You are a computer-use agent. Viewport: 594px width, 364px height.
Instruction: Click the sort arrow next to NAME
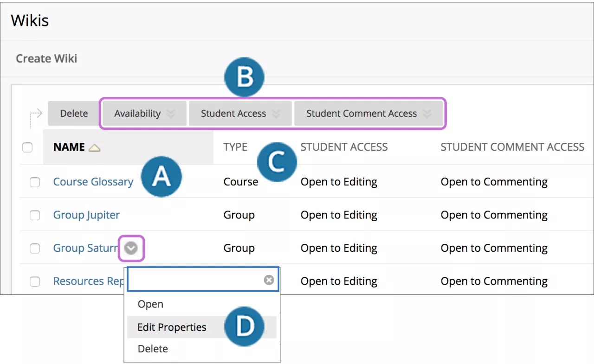[x=95, y=148]
